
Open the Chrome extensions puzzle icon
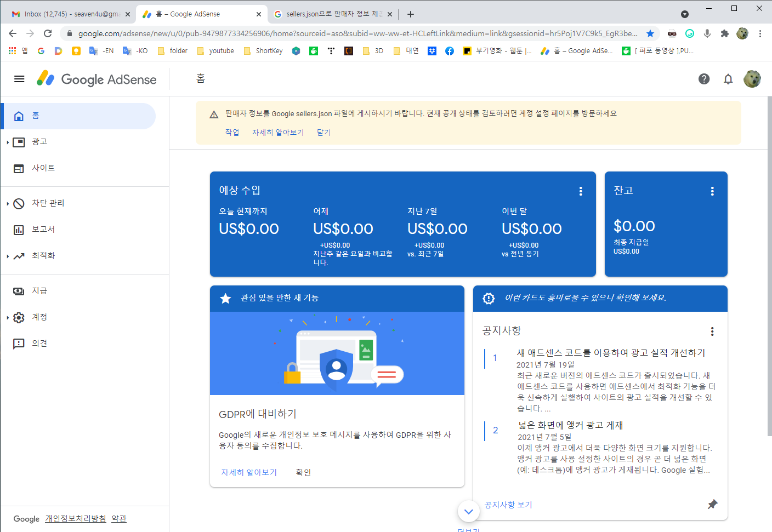pyautogui.click(x=725, y=33)
